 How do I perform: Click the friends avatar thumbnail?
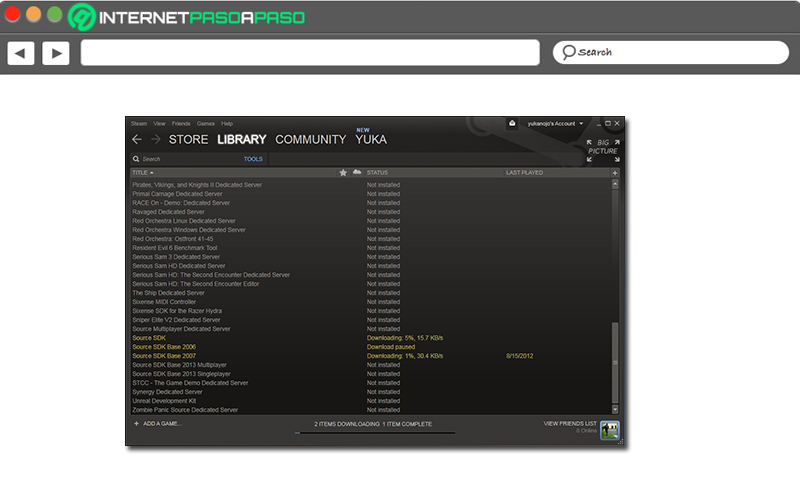point(610,430)
